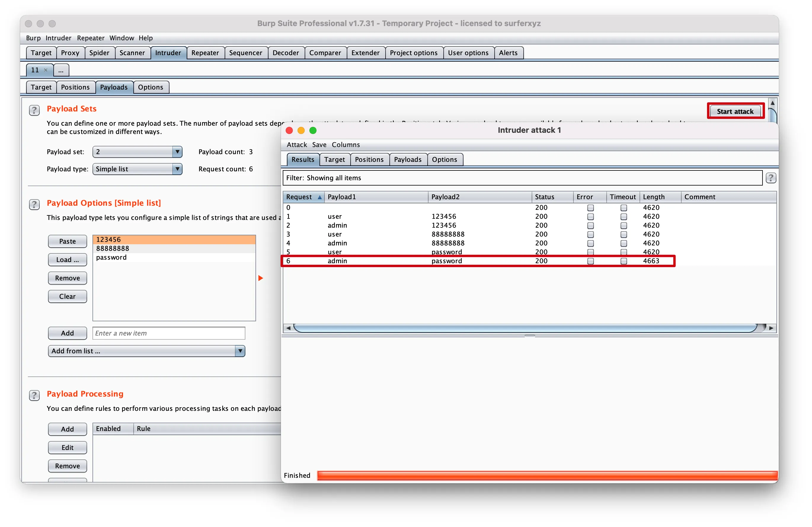Sort results by the Status column header
The height and width of the screenshot is (527, 812).
tap(552, 197)
